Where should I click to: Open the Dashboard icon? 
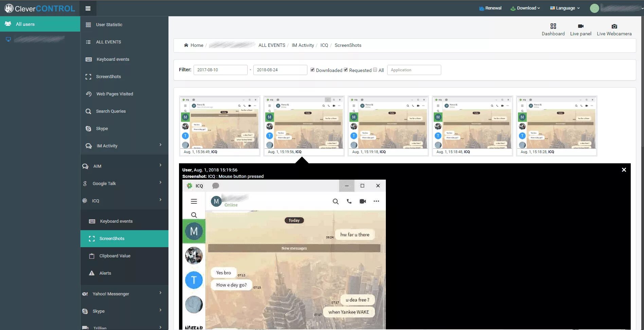pyautogui.click(x=553, y=26)
